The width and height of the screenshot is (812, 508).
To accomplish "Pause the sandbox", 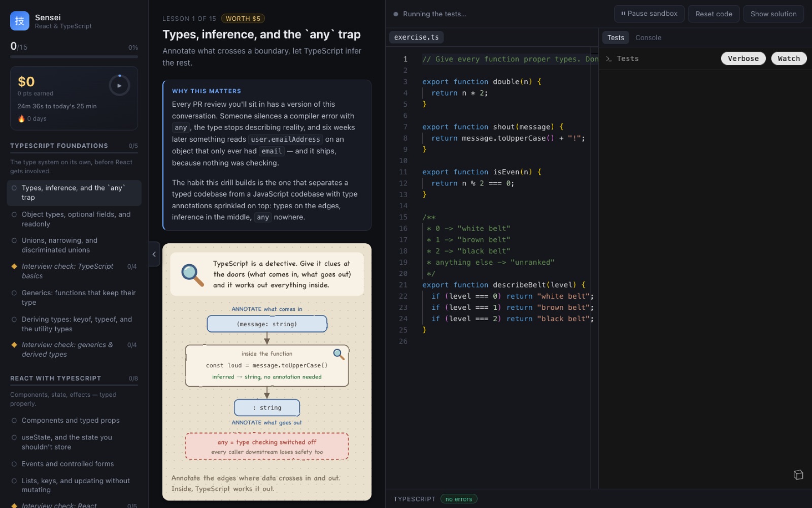I will tap(649, 14).
